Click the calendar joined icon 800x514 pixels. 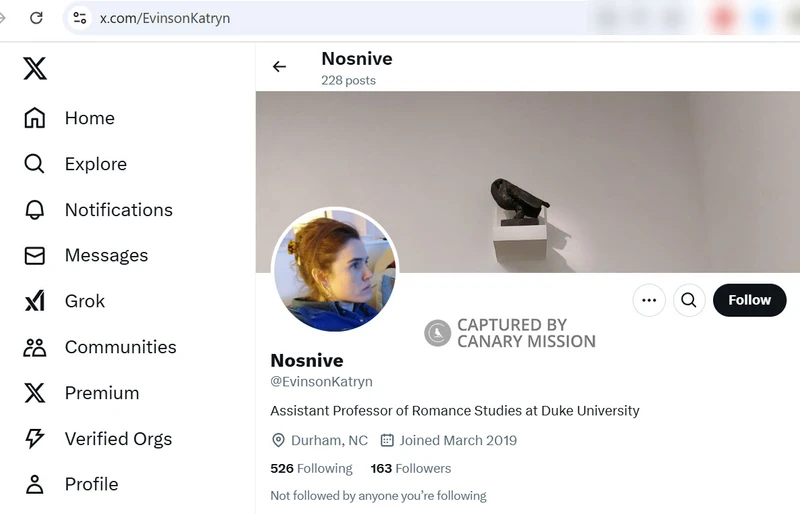pyautogui.click(x=387, y=440)
